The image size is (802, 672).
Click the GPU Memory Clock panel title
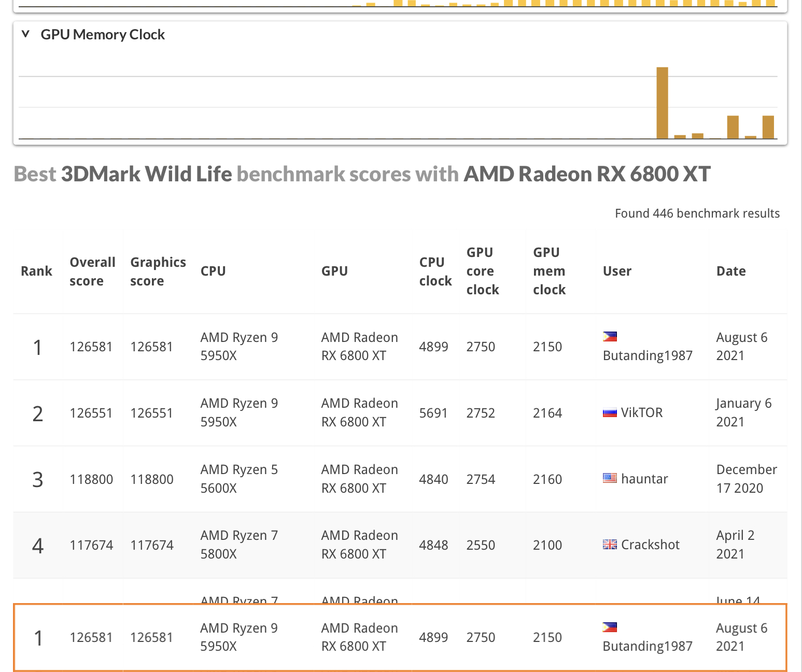[x=103, y=35]
